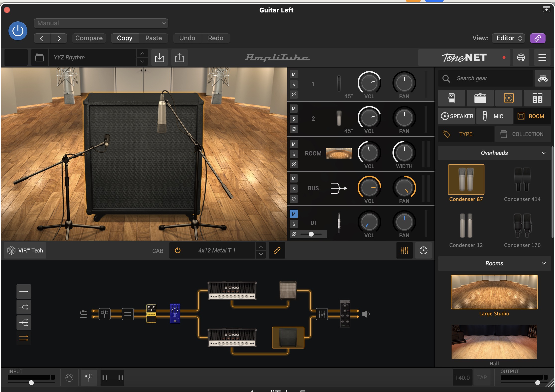The width and height of the screenshot is (555, 392).
Task: Open the Manual preset dropdown
Action: pyautogui.click(x=101, y=23)
